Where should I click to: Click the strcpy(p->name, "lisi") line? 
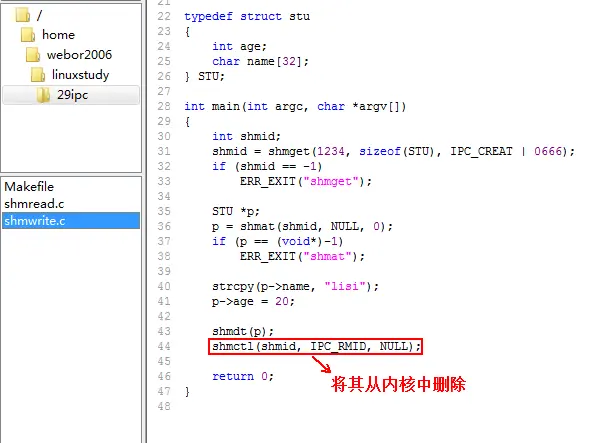pos(295,286)
